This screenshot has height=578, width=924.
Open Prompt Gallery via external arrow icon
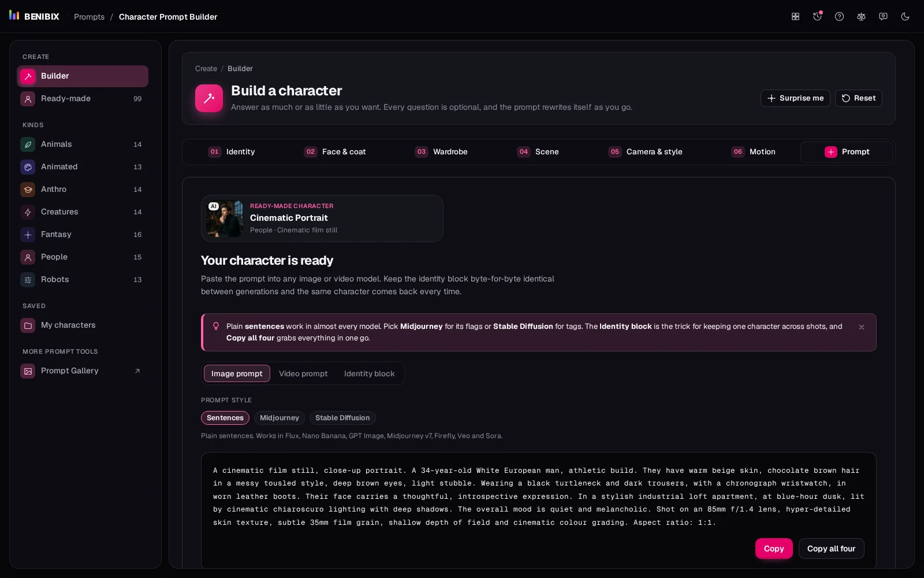click(137, 371)
